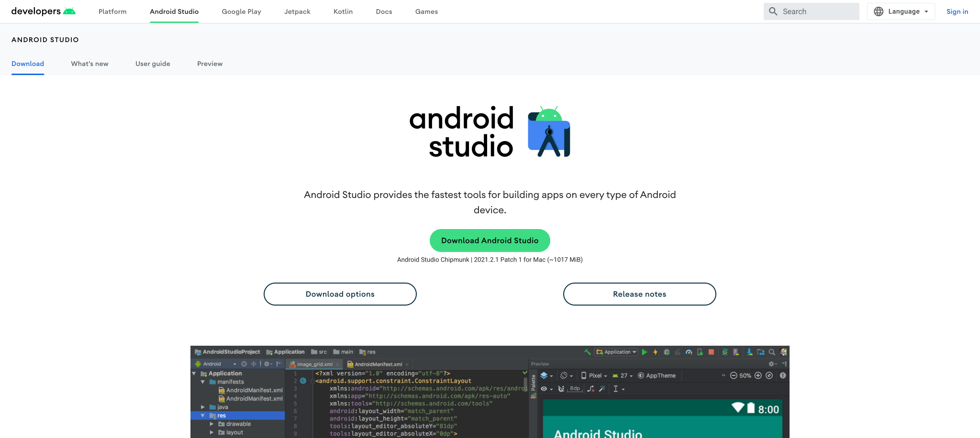Open the Project panel gear settings dropdown
The image size is (980, 438).
268,364
